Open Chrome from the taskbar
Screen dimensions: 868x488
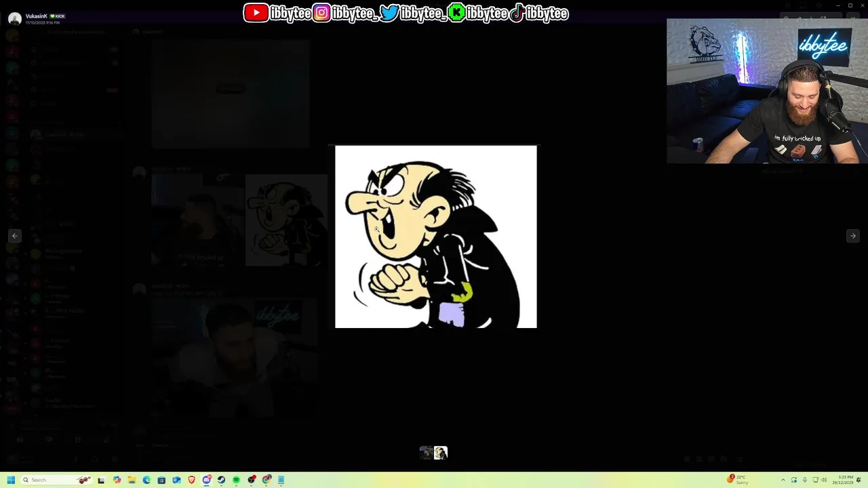(267, 480)
